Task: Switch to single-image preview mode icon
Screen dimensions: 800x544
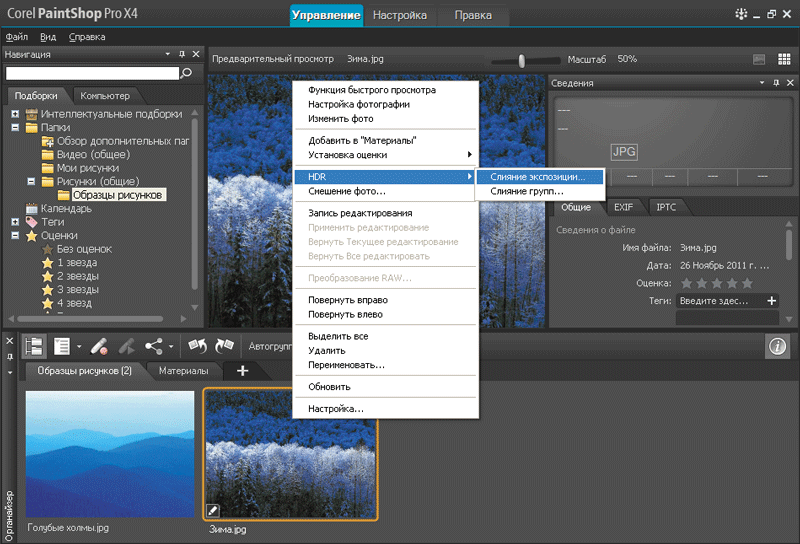Action: pyautogui.click(x=758, y=59)
